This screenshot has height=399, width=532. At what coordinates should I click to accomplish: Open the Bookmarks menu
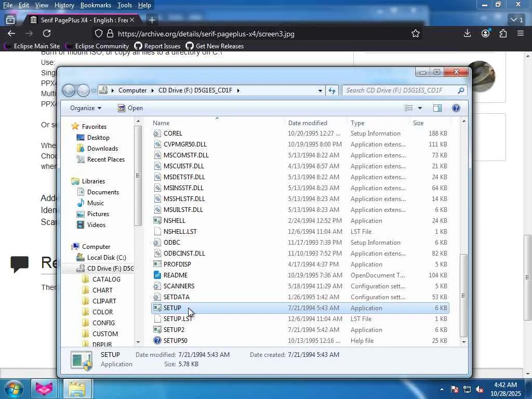point(96,5)
